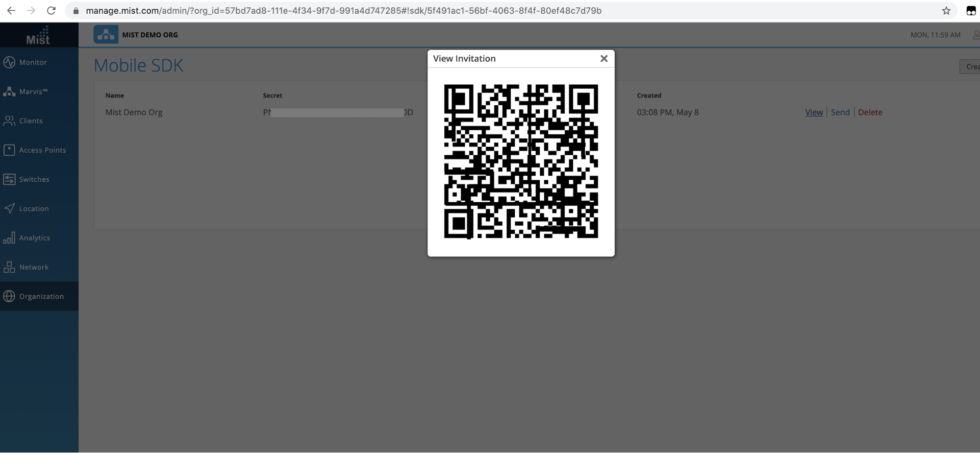Open the Location navigation icon
This screenshot has width=980, height=453.
(9, 209)
